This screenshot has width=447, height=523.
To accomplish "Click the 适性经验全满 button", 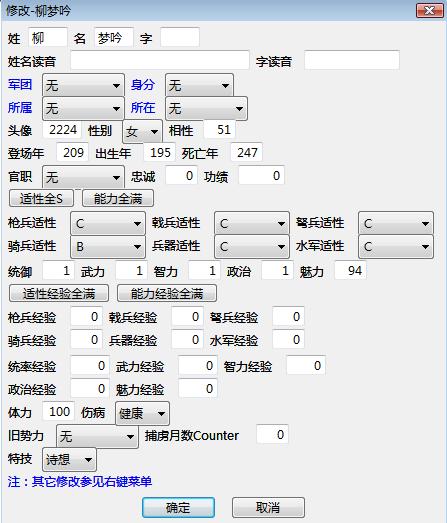I will (x=59, y=294).
